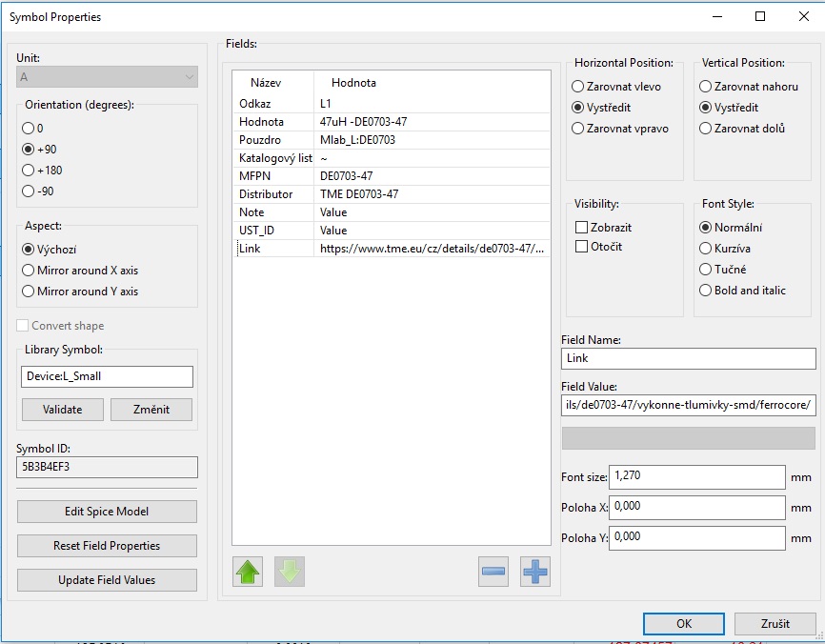Choose Mirror around X axis

pos(28,271)
